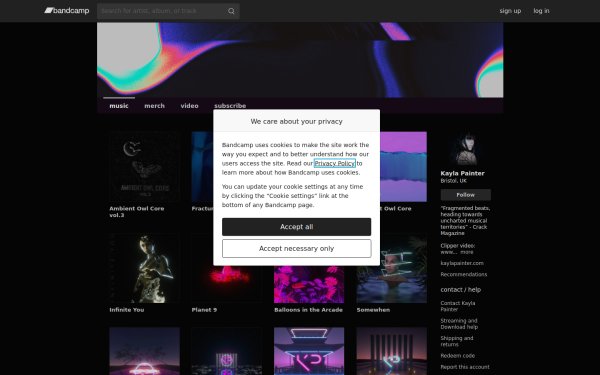Open the purple-blue album cover right of dialog
Screen dimensions: 600x375
pos(403,166)
